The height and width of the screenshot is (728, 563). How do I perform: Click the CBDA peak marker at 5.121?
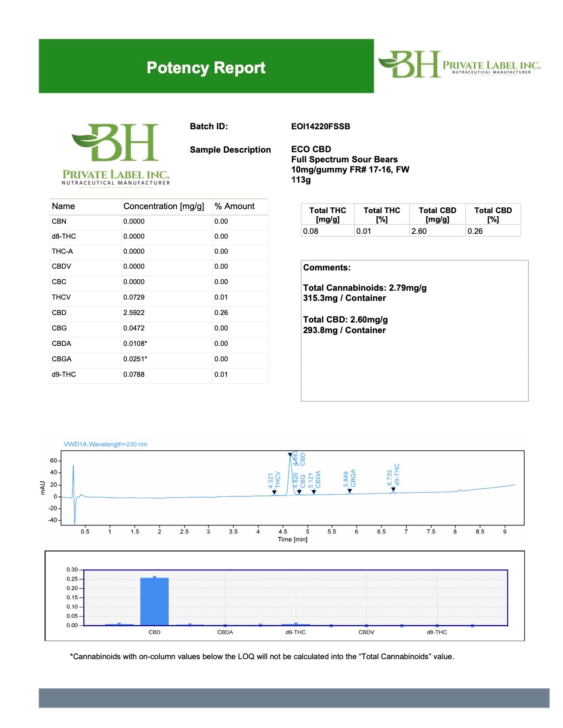pyautogui.click(x=314, y=492)
